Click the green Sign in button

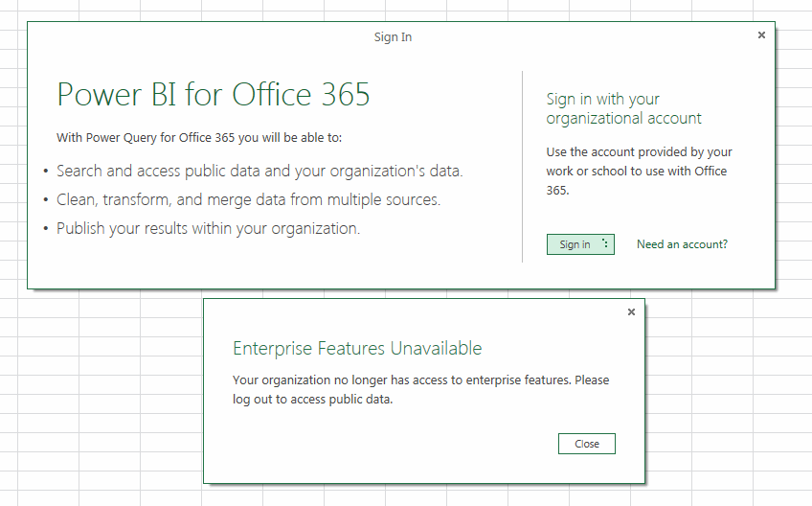click(x=580, y=244)
